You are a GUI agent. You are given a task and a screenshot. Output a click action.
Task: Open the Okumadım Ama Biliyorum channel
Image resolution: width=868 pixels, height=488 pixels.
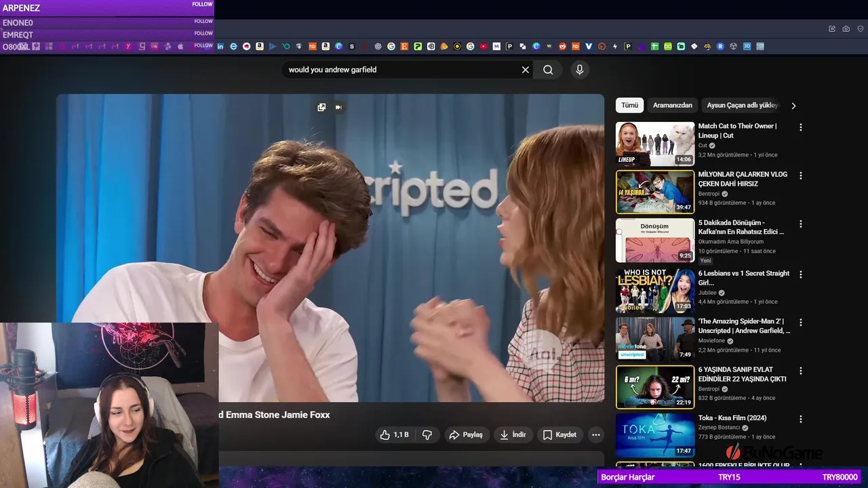click(731, 241)
